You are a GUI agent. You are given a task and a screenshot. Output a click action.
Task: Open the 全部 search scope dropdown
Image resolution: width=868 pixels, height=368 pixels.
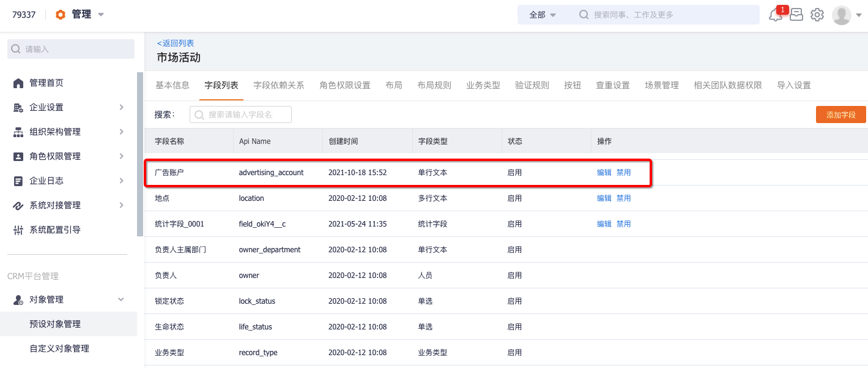pyautogui.click(x=543, y=15)
